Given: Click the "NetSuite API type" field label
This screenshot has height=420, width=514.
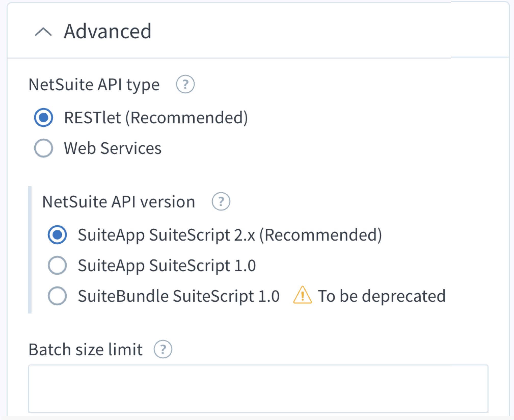Looking at the screenshot, I should point(94,84).
